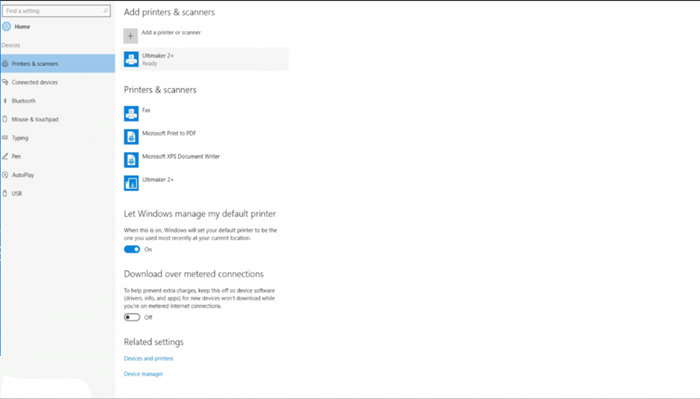Select the Microsoft Print to PDF icon
Viewport: 700px width, 399px height.
131,137
